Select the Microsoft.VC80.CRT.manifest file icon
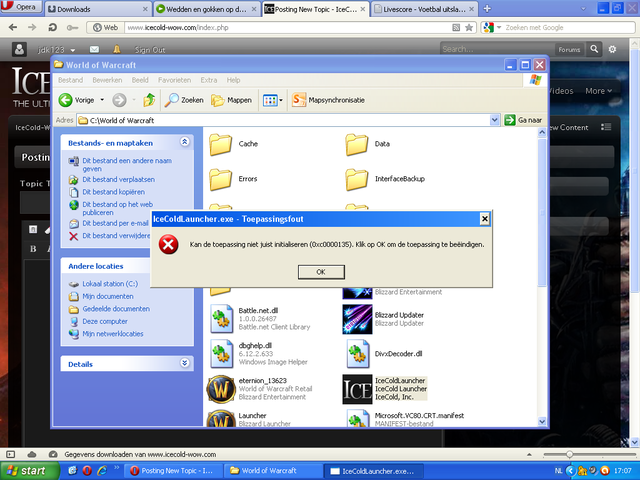Image resolution: width=640 pixels, height=480 pixels. (x=358, y=418)
